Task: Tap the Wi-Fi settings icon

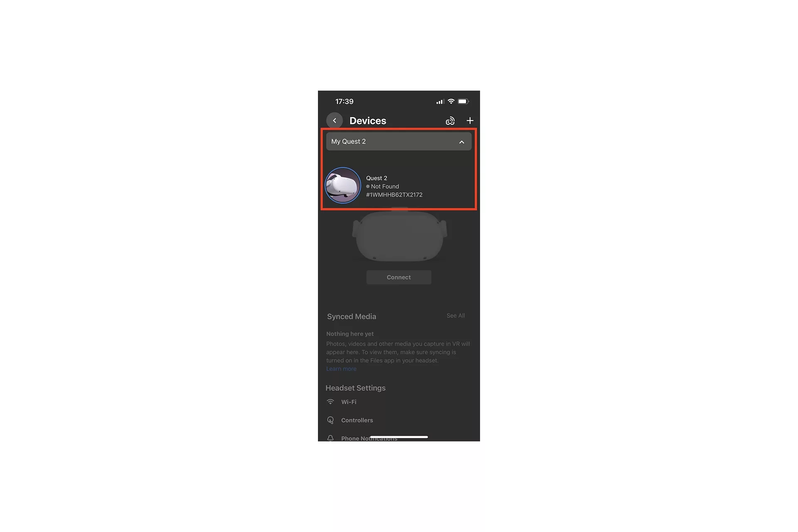Action: click(331, 402)
